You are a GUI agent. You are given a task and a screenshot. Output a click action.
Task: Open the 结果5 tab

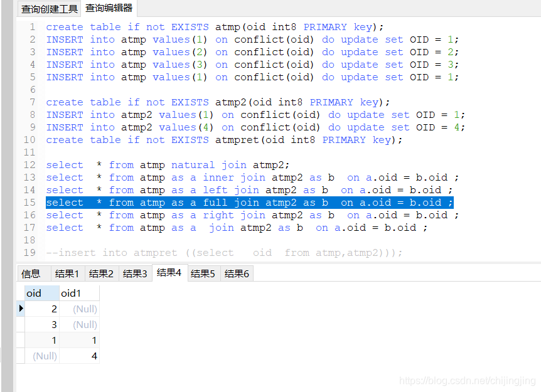click(x=203, y=273)
